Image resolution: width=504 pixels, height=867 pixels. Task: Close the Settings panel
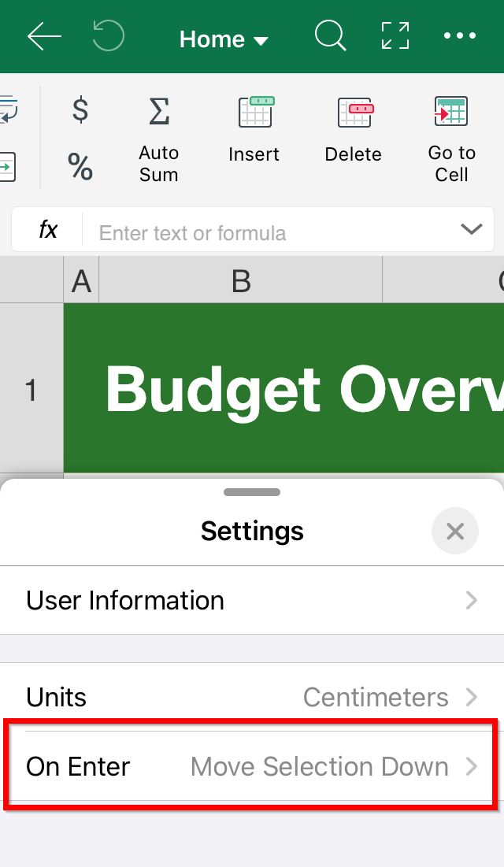coord(454,532)
